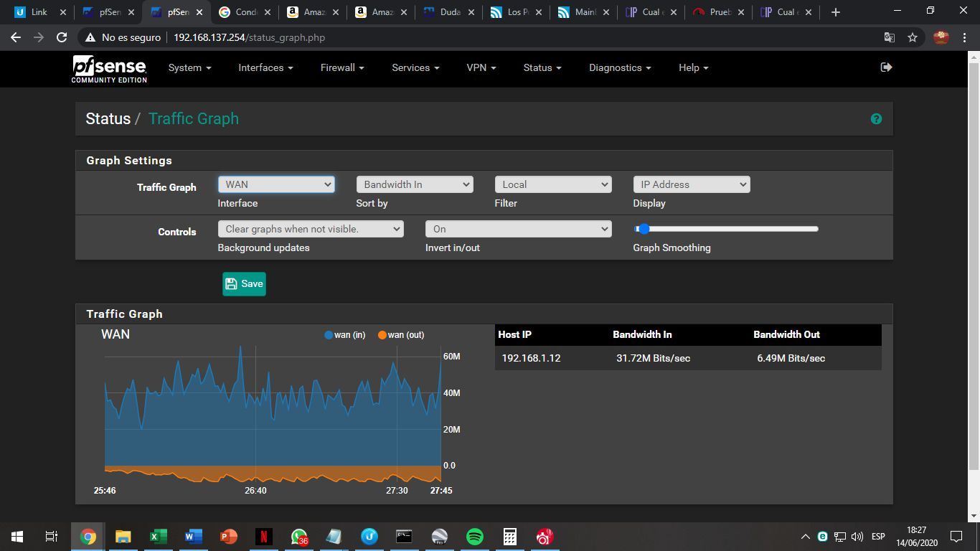Image resolution: width=980 pixels, height=551 pixels.
Task: Open the Display dropdown showing IP Address
Action: click(692, 184)
